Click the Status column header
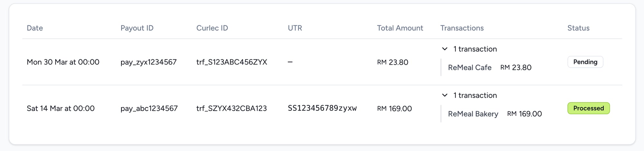The width and height of the screenshot is (644, 151). (578, 28)
